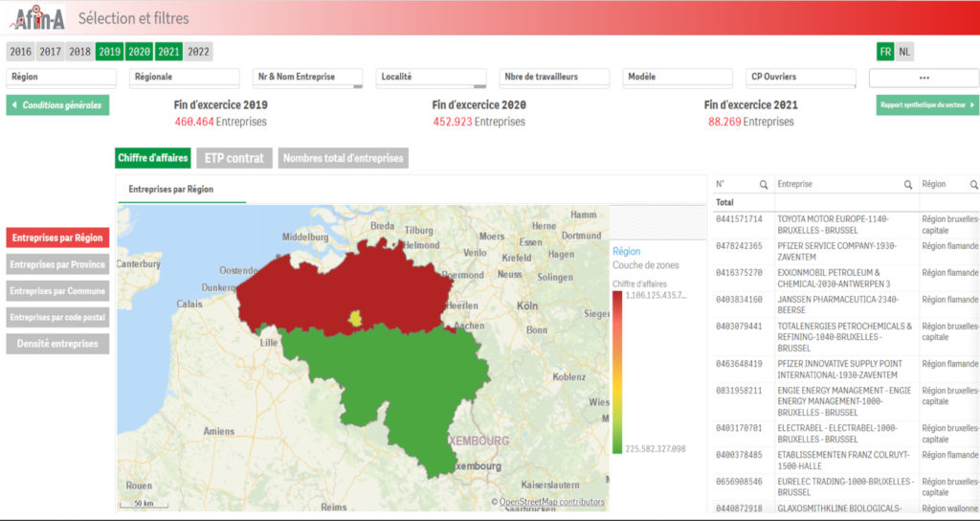980x521 pixels.
Task: Select Chiffre d'affaires measure tab
Action: [x=153, y=158]
